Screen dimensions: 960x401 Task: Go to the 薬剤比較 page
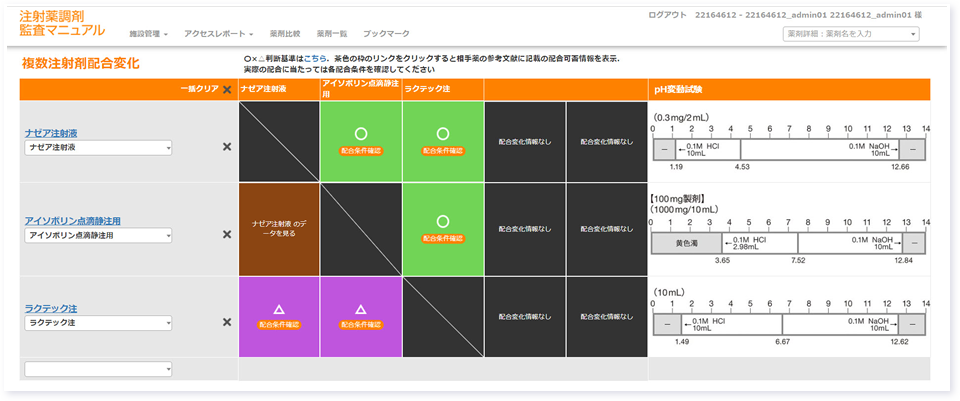[285, 34]
